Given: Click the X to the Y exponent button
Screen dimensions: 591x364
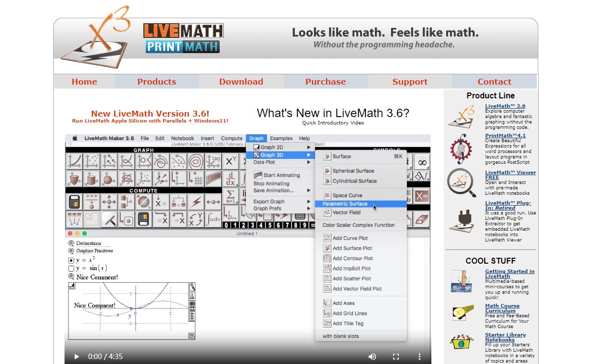Looking at the screenshot, I should tap(230, 161).
